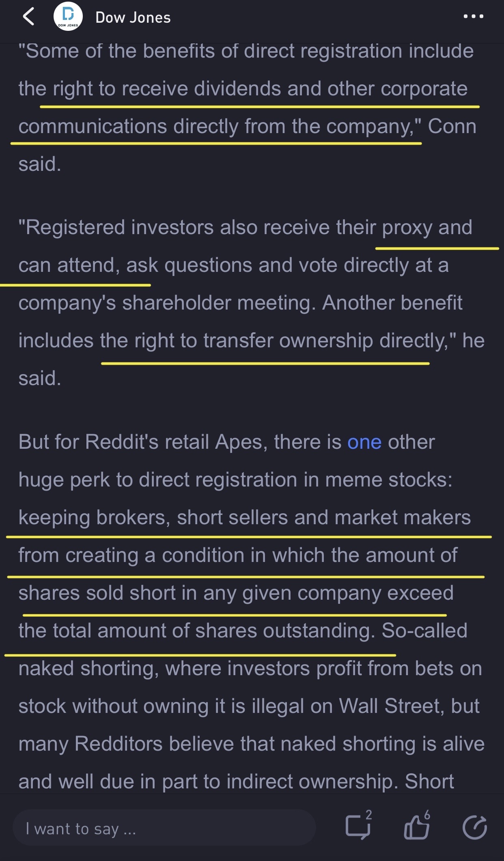Tap the Dow Jones account name
This screenshot has height=861, width=504.
[x=133, y=17]
